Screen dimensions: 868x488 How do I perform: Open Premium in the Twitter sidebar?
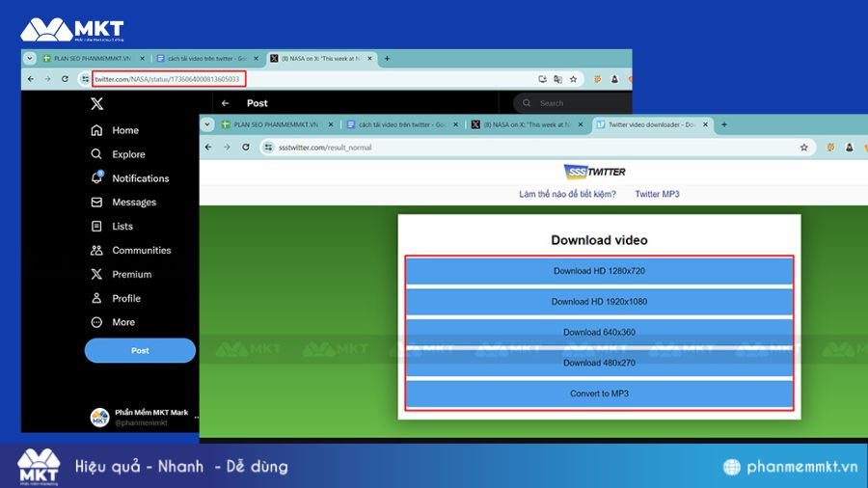click(x=121, y=274)
